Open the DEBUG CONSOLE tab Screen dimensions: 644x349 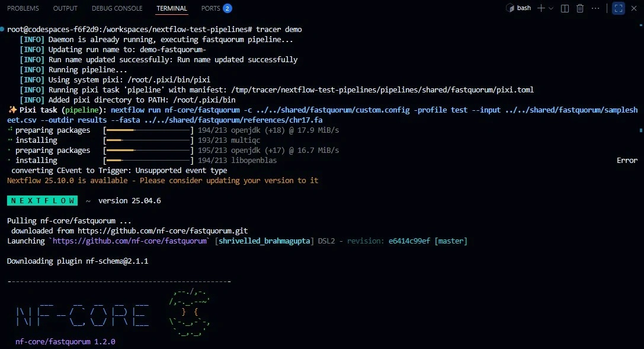click(x=116, y=8)
